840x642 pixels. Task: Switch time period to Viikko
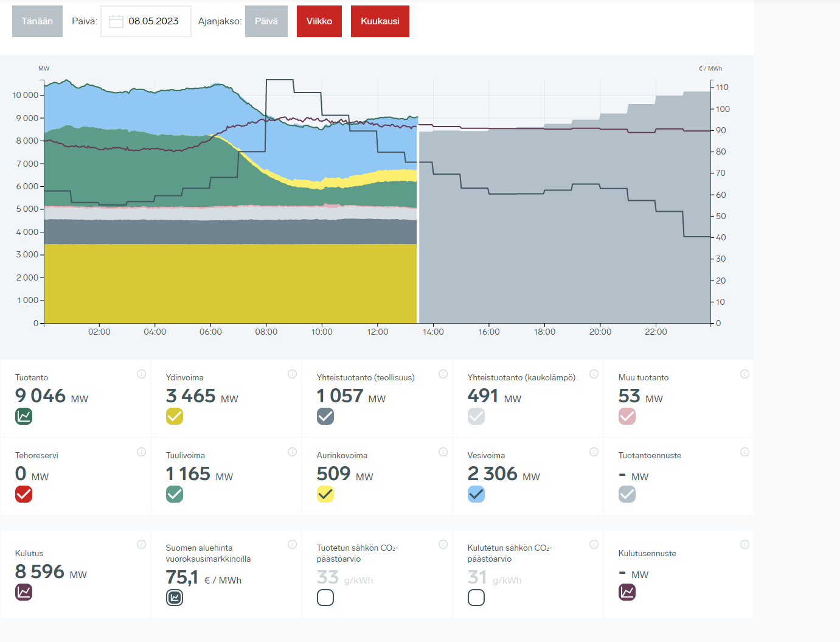click(x=319, y=21)
